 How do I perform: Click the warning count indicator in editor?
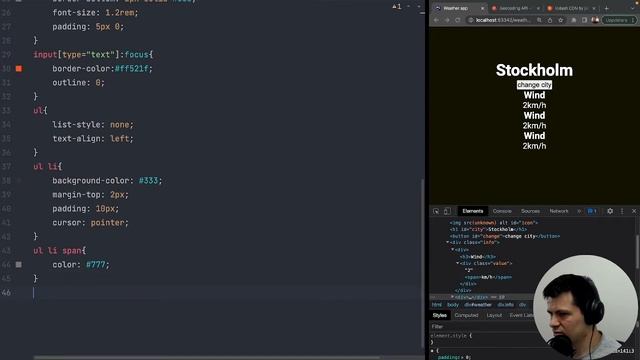(397, 7)
